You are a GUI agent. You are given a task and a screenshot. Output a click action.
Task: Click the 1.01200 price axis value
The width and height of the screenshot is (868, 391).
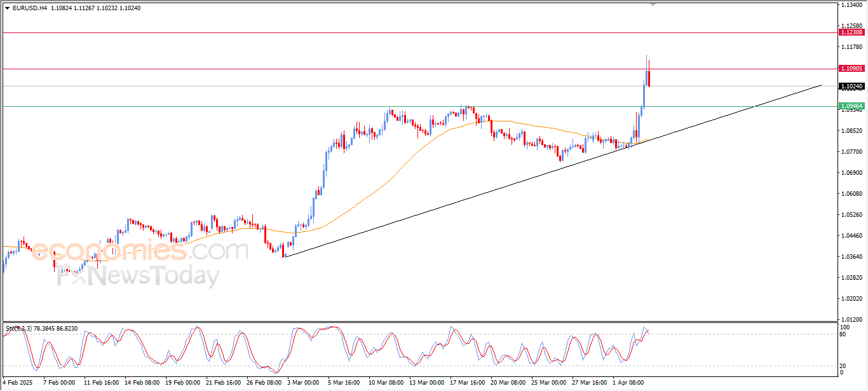851,320
